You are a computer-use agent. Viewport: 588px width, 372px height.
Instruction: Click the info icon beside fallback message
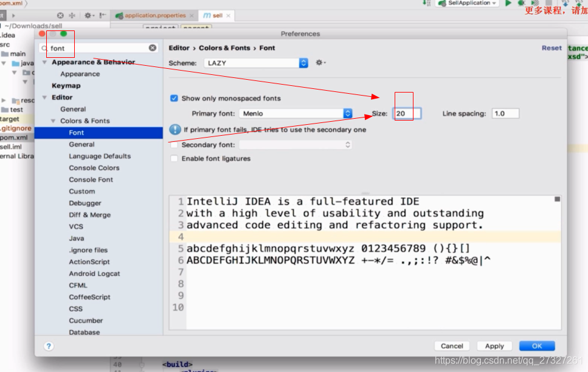tap(175, 130)
